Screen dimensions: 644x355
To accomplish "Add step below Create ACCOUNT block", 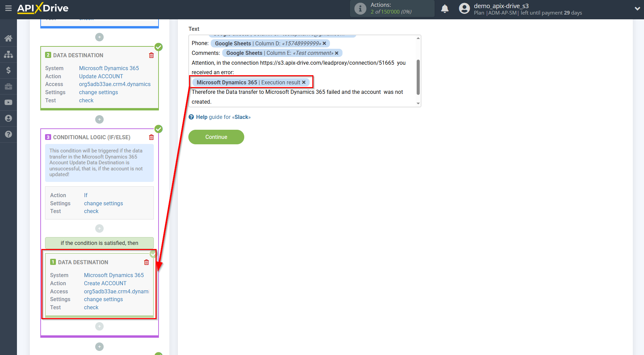I will (99, 326).
